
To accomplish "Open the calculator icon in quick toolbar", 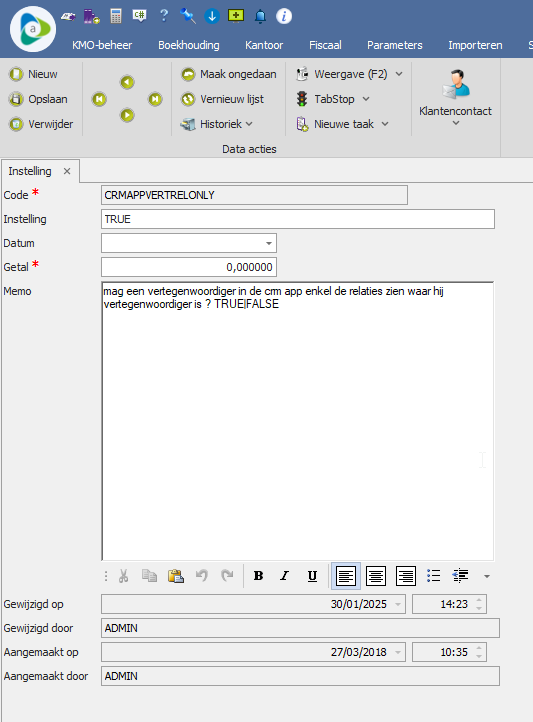I will [x=116, y=16].
